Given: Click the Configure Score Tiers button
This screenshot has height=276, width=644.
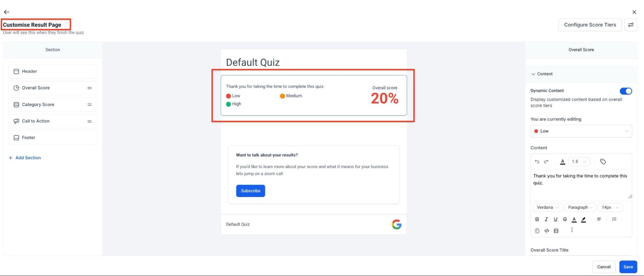Looking at the screenshot, I should pyautogui.click(x=590, y=25).
